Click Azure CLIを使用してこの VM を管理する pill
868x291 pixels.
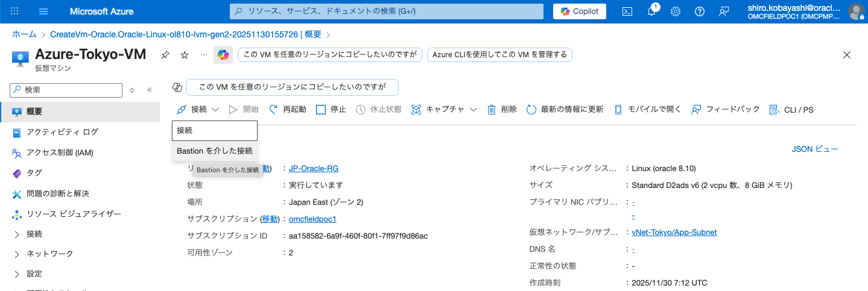point(499,55)
